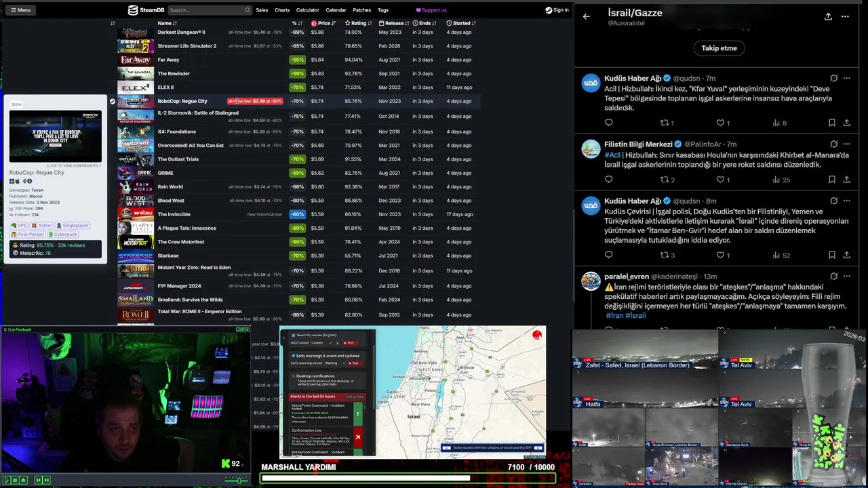Click the Cyberpunk tag
Viewport: 868px width, 488px height.
tap(62, 234)
